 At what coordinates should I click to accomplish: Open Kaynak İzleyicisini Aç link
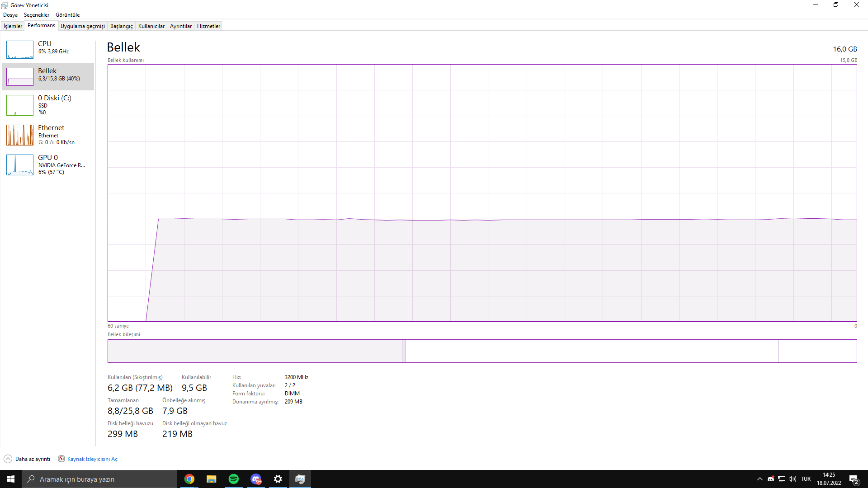point(92,459)
